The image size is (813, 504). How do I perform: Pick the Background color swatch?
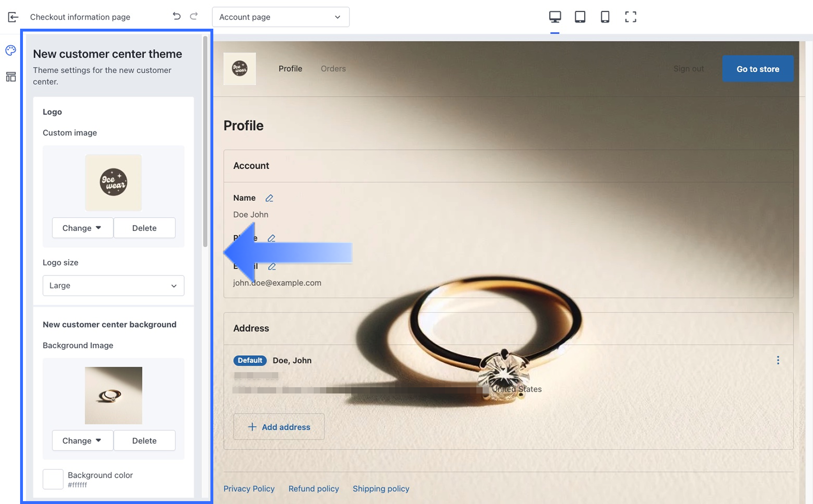[53, 479]
